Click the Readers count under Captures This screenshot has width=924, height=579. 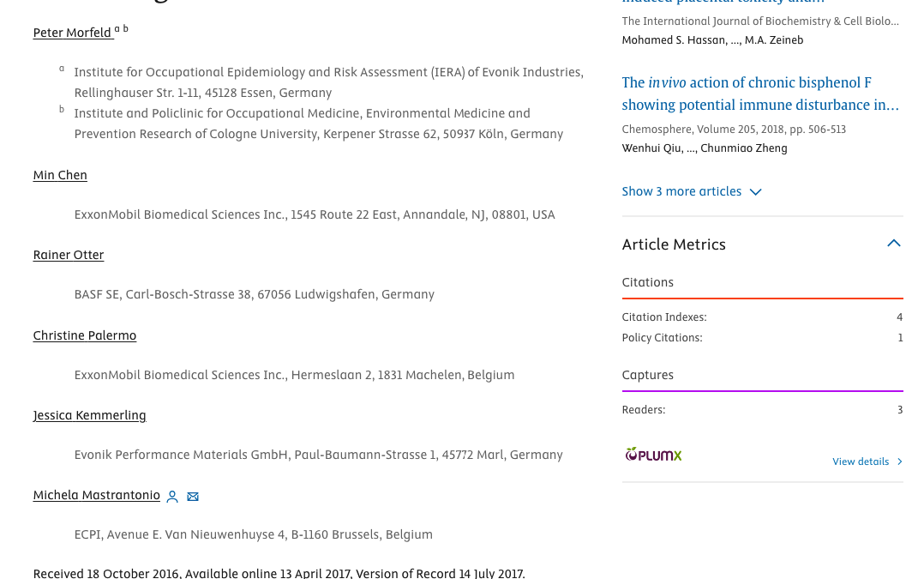coord(900,410)
